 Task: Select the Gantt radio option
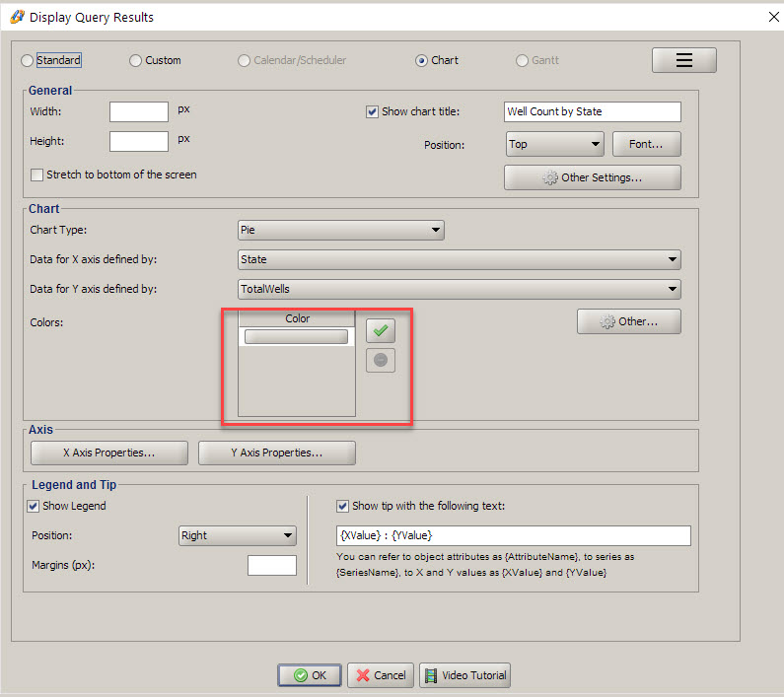tap(522, 60)
